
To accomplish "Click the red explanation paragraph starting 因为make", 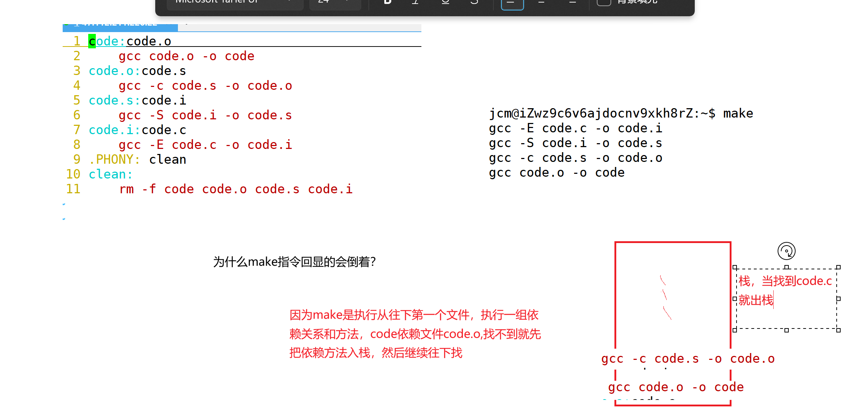I will 414,334.
